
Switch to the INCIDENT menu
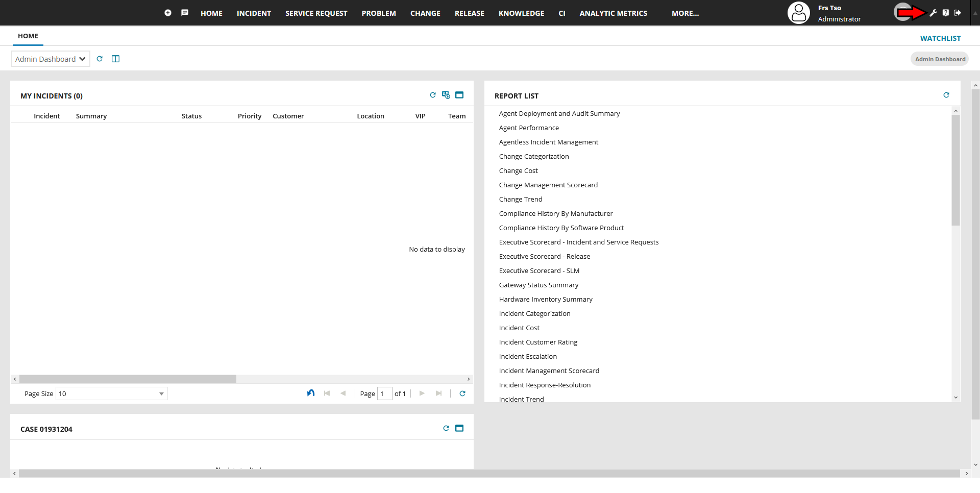[254, 13]
